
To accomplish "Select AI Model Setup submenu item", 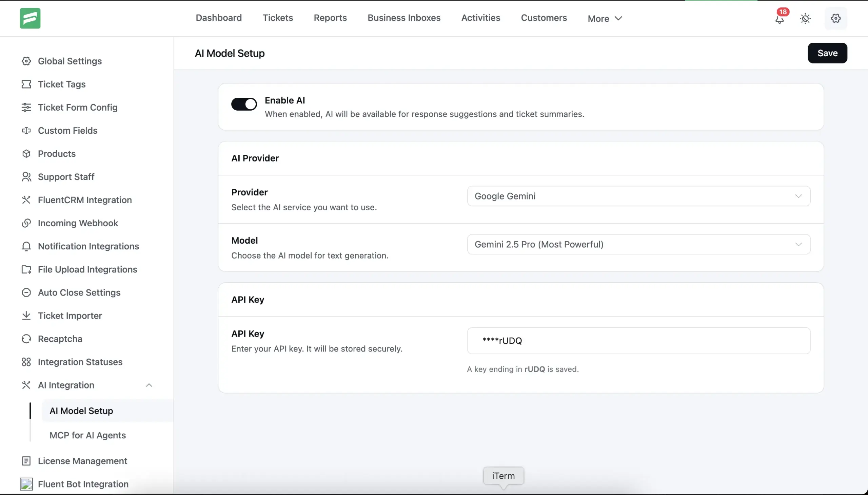I will (x=81, y=411).
